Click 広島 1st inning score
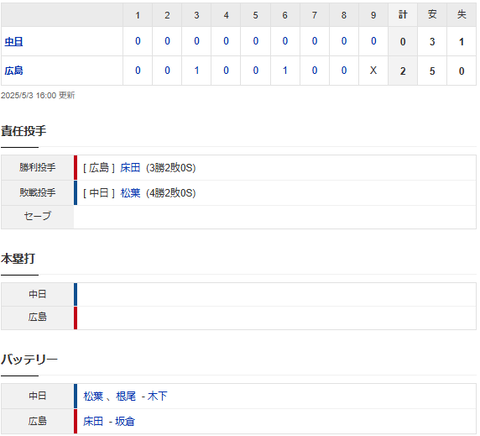480x436 pixels. [x=138, y=71]
